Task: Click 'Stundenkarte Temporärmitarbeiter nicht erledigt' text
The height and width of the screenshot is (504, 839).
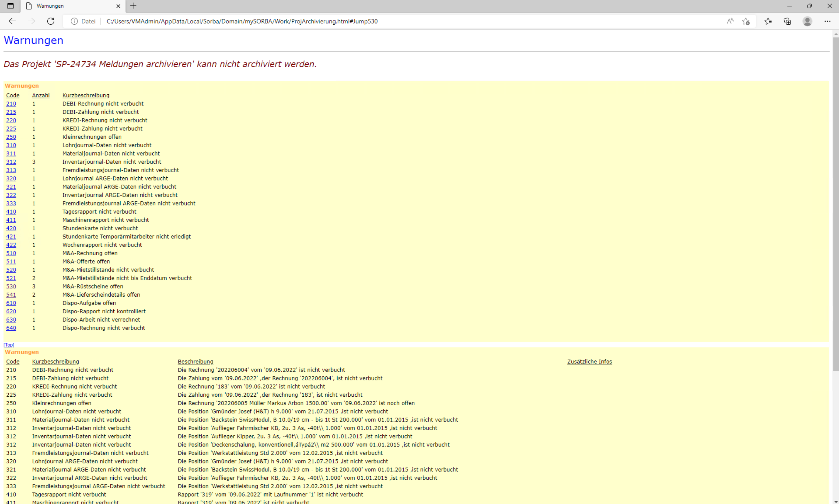Action: tap(126, 237)
